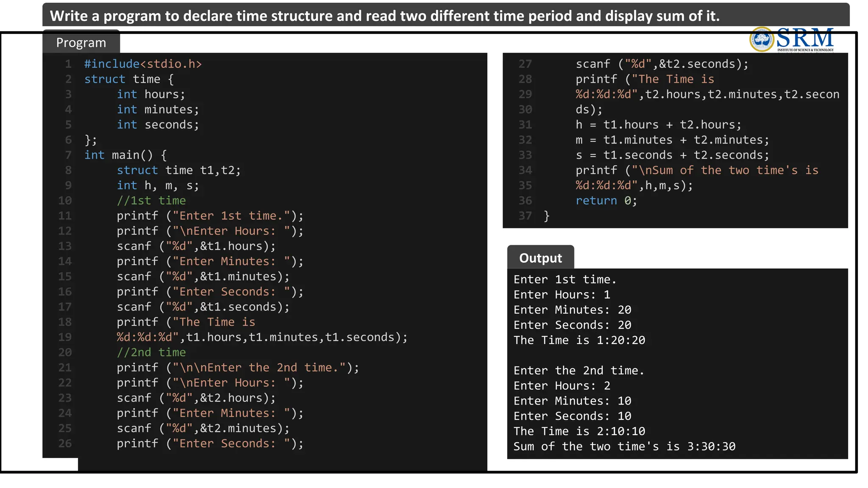Click line number 27 in right code panel
The width and height of the screenshot is (868, 488).
click(x=525, y=64)
